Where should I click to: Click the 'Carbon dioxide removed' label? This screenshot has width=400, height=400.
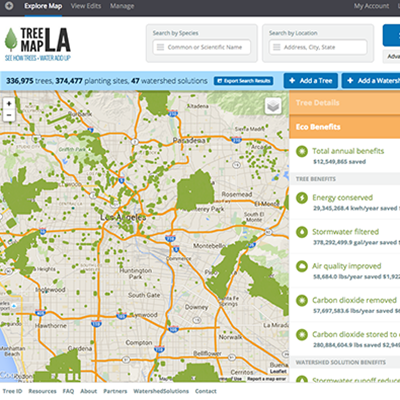(354, 300)
